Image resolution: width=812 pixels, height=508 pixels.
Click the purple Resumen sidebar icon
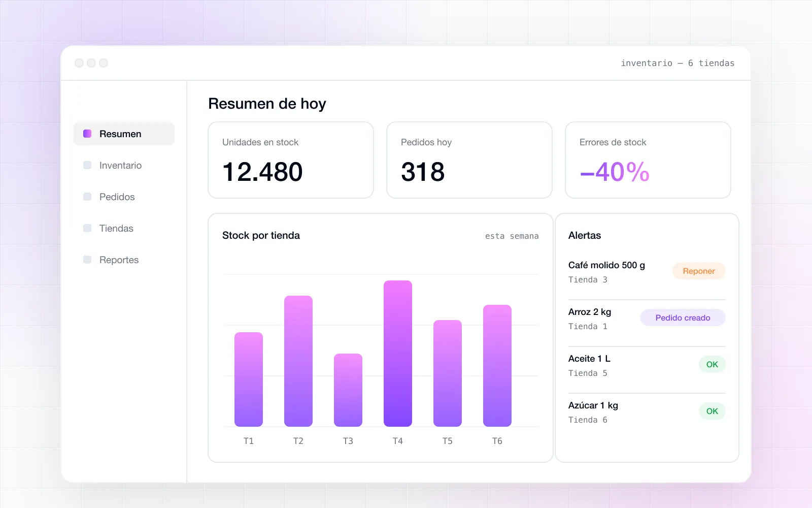87,134
